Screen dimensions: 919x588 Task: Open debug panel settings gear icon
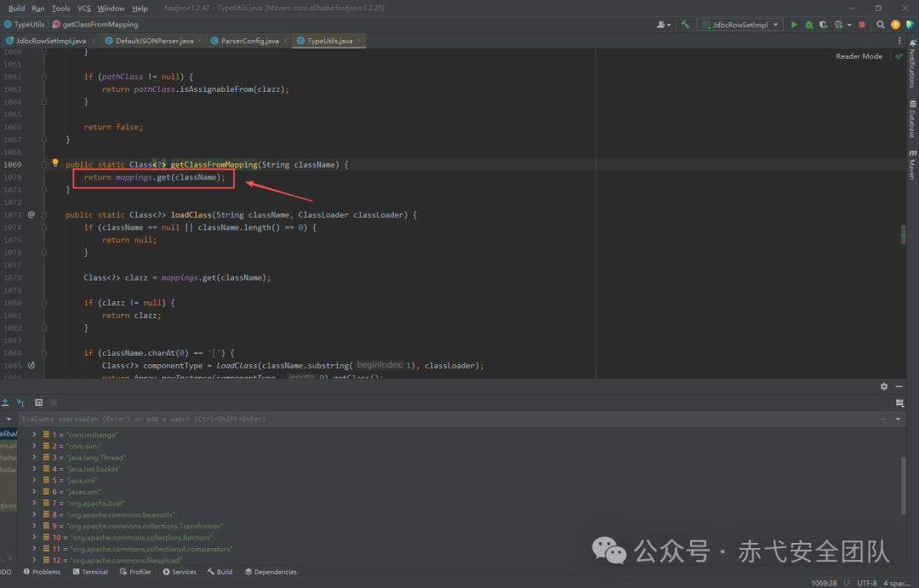pos(884,386)
